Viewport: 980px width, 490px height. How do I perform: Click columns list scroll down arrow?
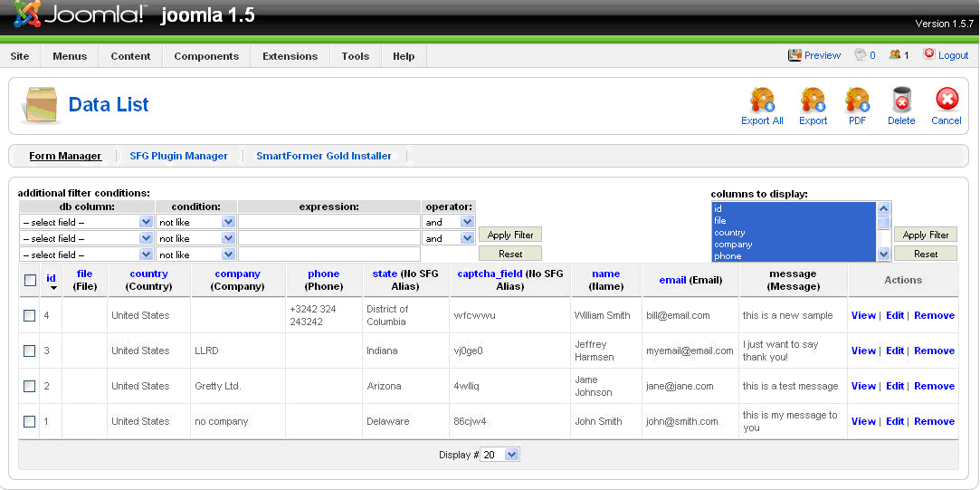pyautogui.click(x=884, y=255)
